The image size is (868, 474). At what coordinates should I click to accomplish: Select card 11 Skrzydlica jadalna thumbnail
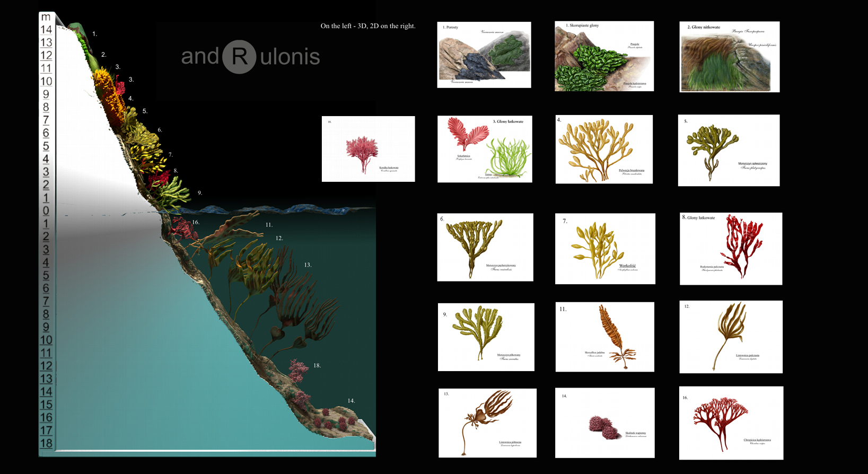[x=605, y=337]
